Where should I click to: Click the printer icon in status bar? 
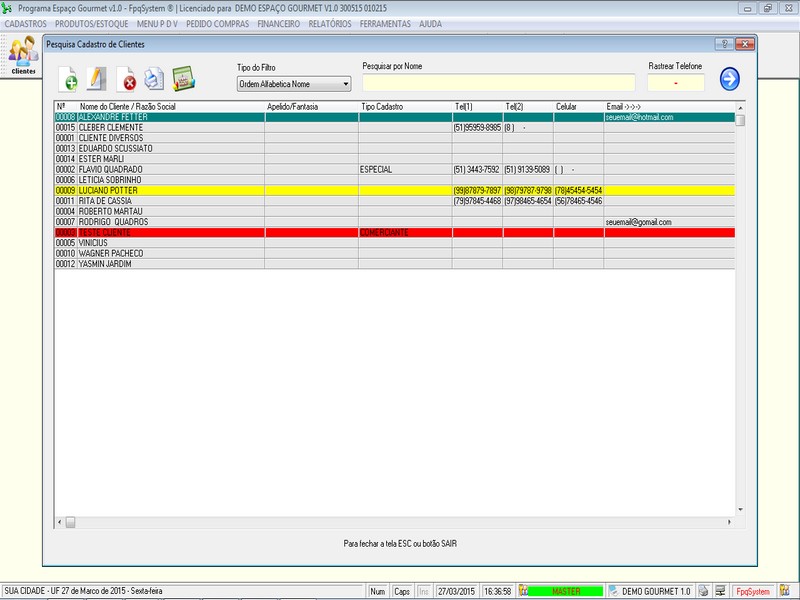tap(704, 591)
